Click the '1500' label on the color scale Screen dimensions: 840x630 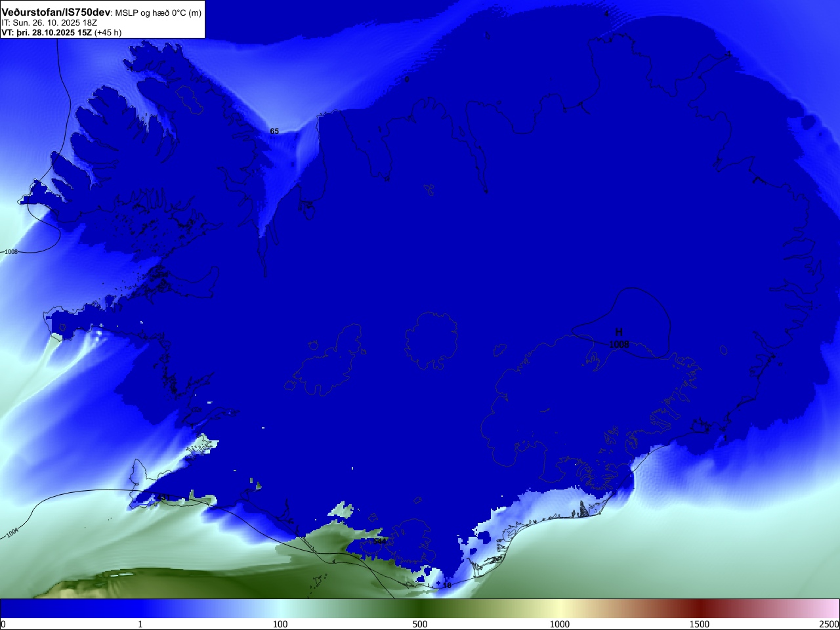[700, 624]
